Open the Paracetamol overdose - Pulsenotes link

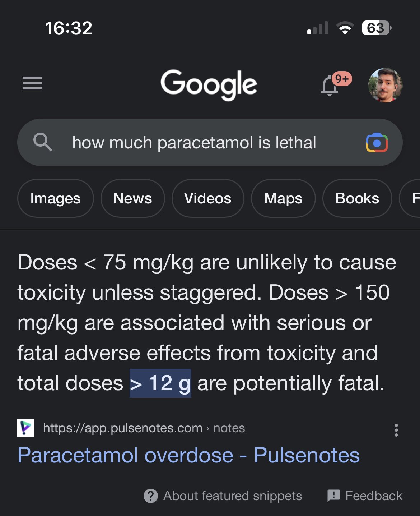click(188, 455)
